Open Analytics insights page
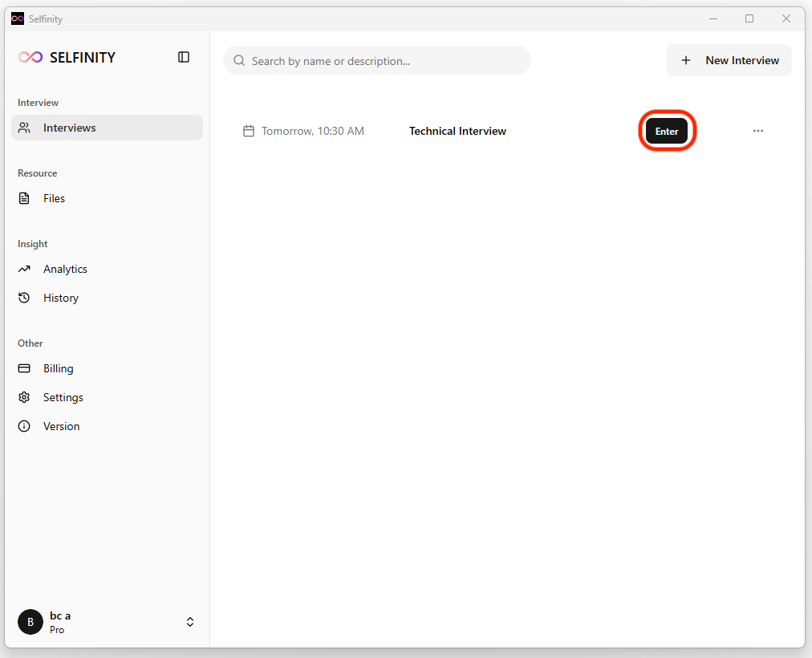Screen dimensions: 812x658 pyautogui.click(x=108, y=269)
